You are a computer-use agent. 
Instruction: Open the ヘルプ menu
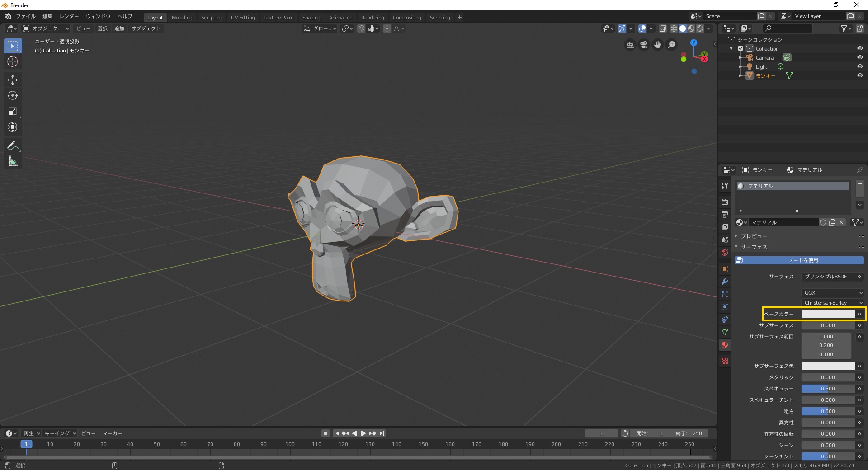point(125,16)
